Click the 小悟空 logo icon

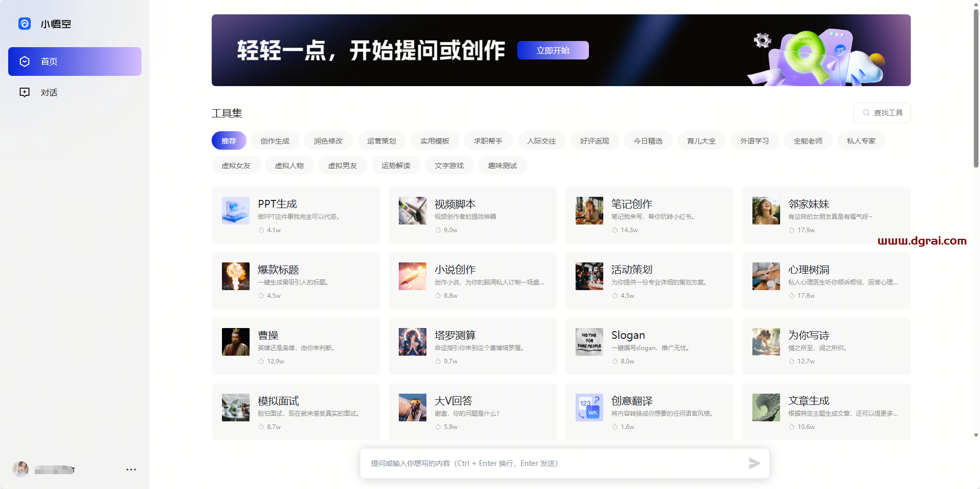25,24
